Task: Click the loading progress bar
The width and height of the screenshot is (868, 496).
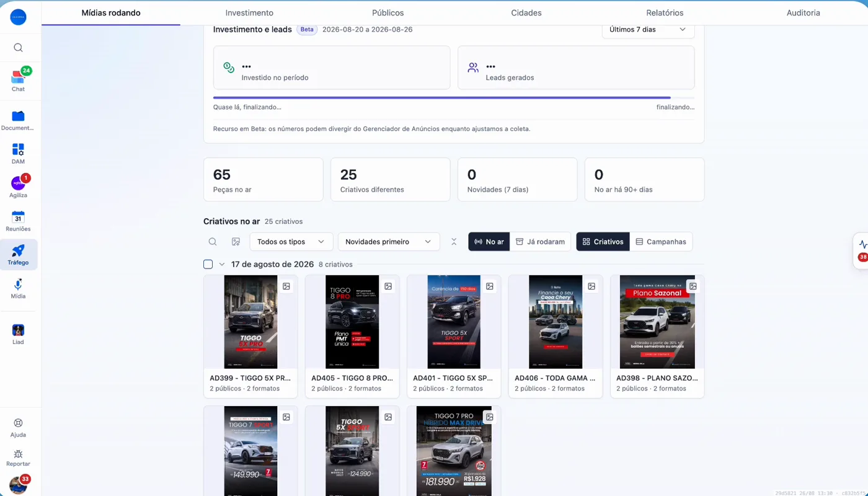Action: (x=454, y=98)
